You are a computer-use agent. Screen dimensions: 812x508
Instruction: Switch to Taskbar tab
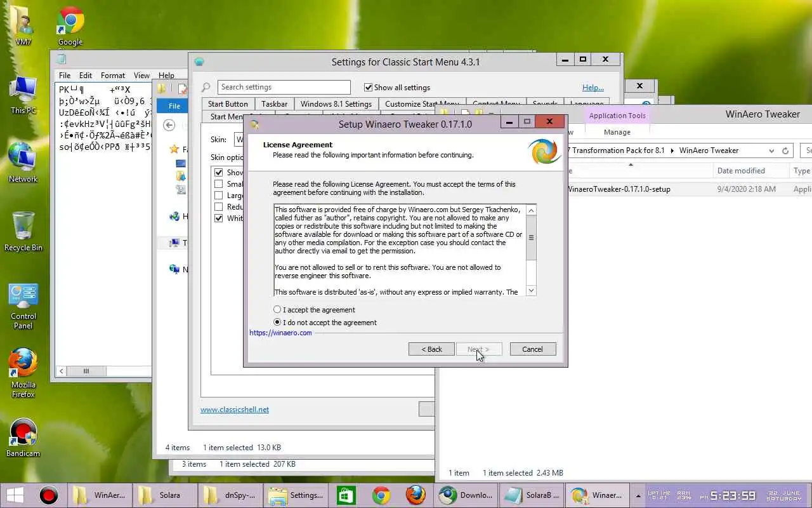[x=275, y=104]
